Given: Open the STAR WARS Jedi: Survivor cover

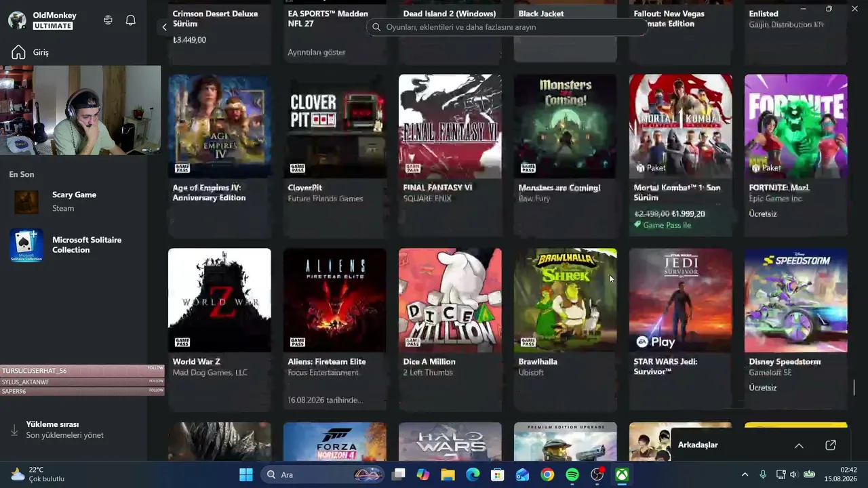Looking at the screenshot, I should [681, 300].
